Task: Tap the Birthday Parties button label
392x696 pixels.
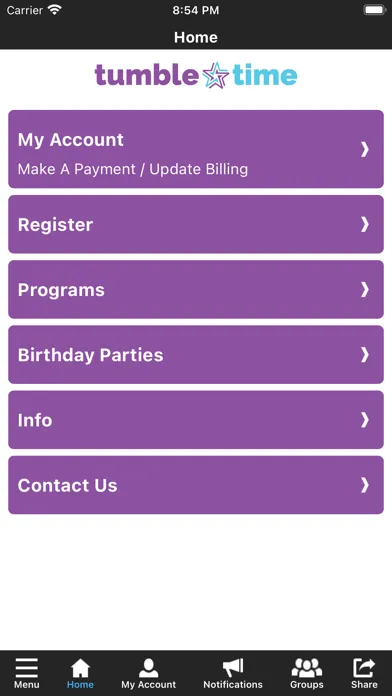Action: [x=91, y=355]
